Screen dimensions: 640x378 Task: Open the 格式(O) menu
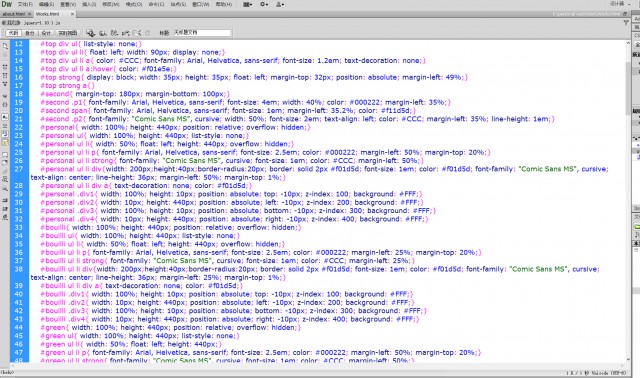[x=134, y=4]
